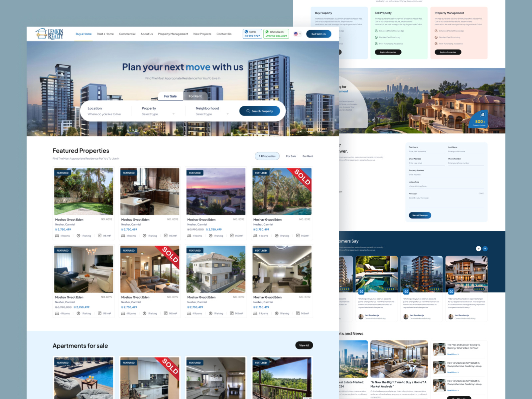Open the sunset cityscape property thumbnail
The width and height of the screenshot is (532, 399).
(x=216, y=191)
